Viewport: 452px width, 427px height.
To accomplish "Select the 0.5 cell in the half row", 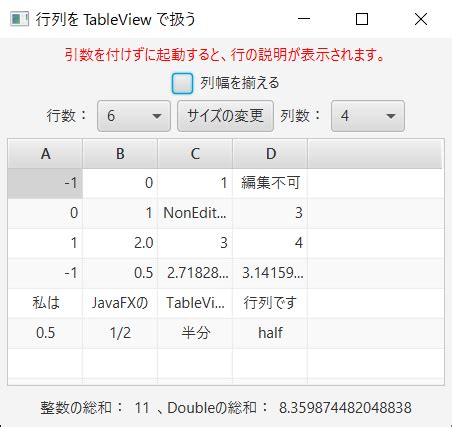I will pos(45,333).
